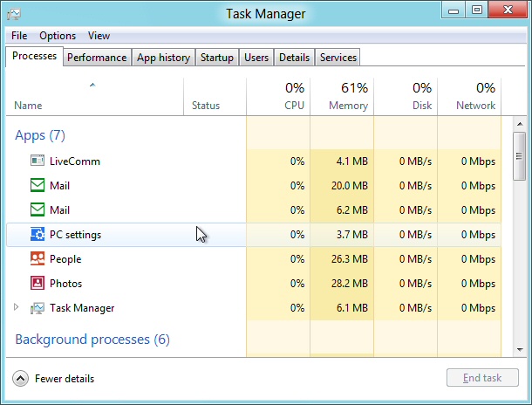
Task: Collapse view with Fewer details arrow icon
Action: click(x=20, y=378)
